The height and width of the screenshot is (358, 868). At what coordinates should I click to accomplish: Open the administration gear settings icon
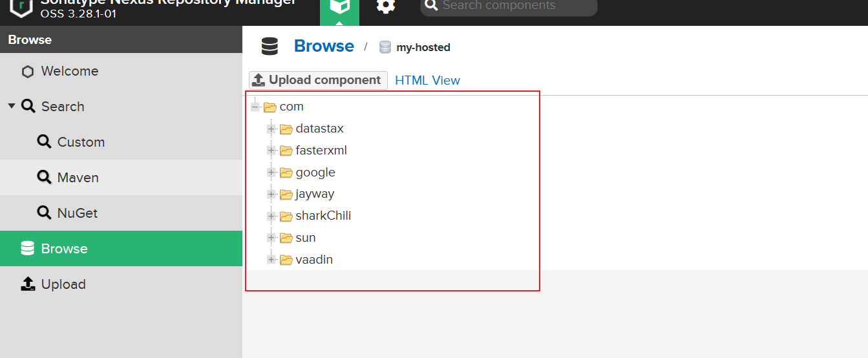click(x=386, y=6)
